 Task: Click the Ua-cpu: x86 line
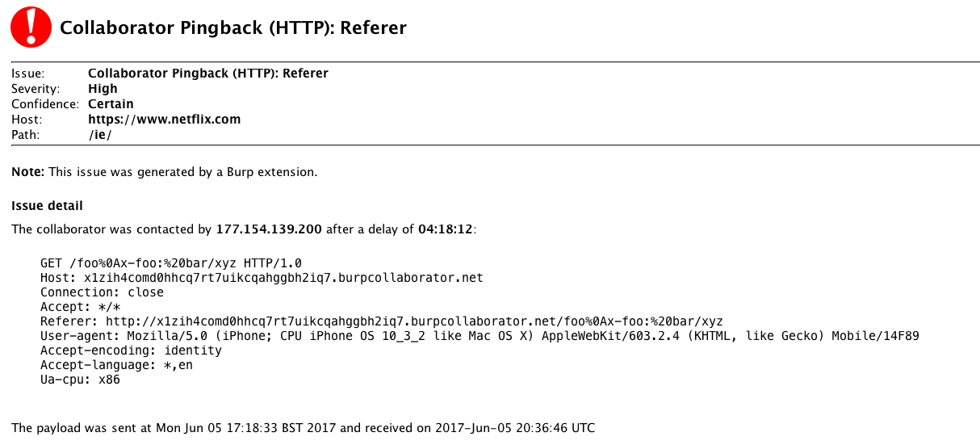pos(80,380)
